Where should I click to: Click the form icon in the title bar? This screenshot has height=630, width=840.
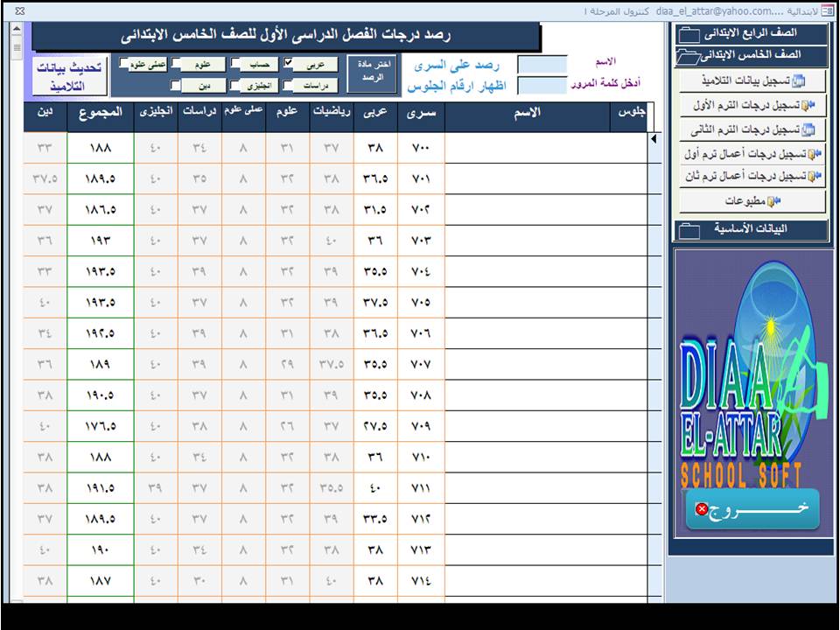[x=828, y=10]
